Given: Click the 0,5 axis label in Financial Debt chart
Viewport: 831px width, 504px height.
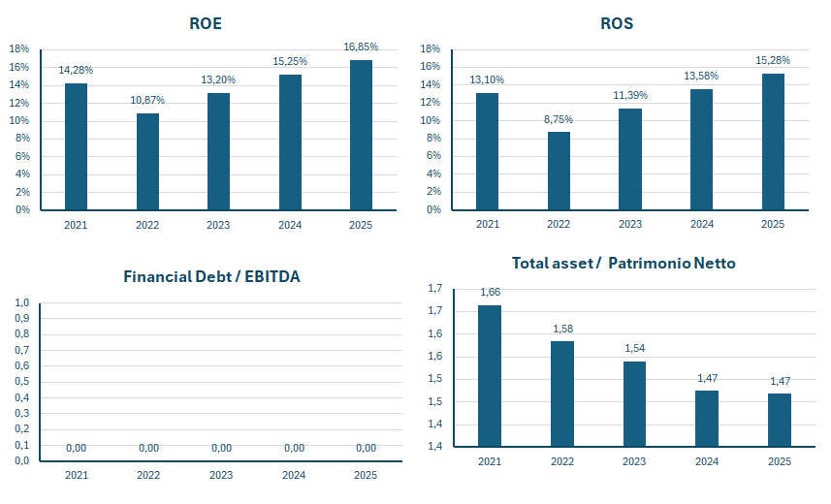Looking at the screenshot, I should coord(22,382).
